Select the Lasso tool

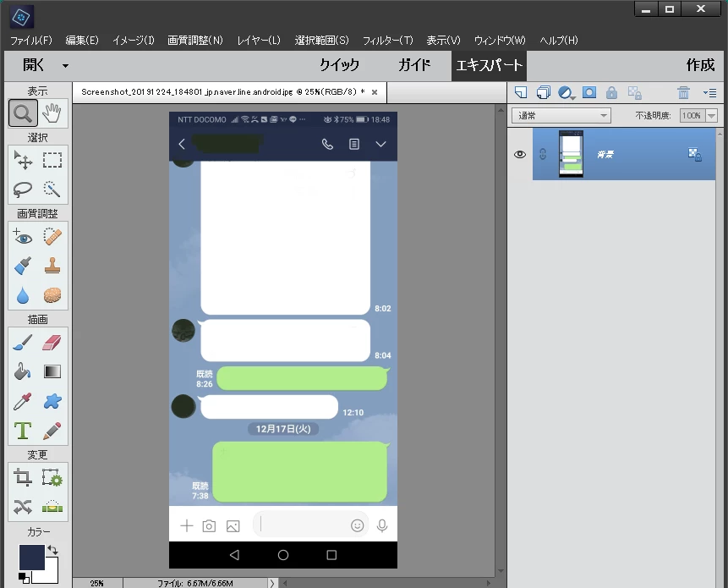[23, 190]
